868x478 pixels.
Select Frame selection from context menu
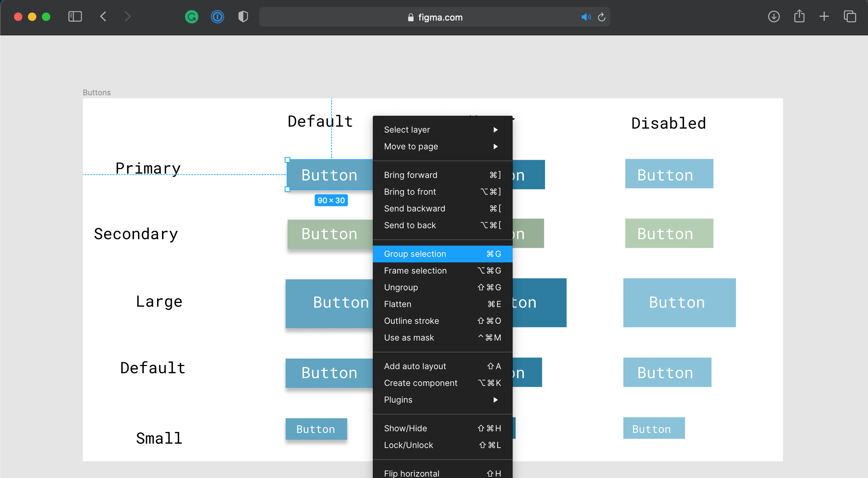(415, 270)
